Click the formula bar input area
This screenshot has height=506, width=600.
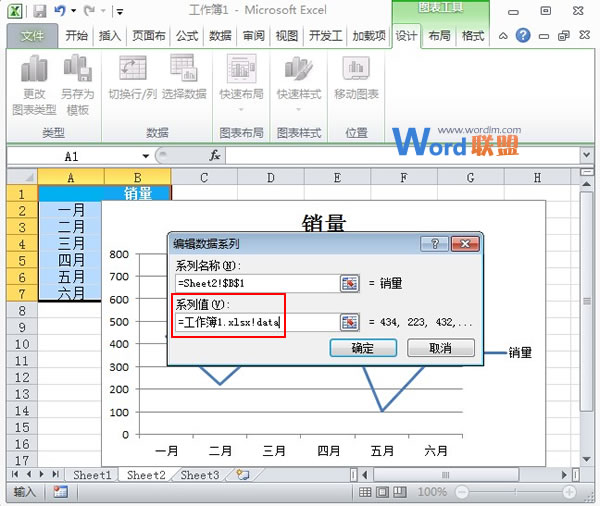tap(403, 156)
